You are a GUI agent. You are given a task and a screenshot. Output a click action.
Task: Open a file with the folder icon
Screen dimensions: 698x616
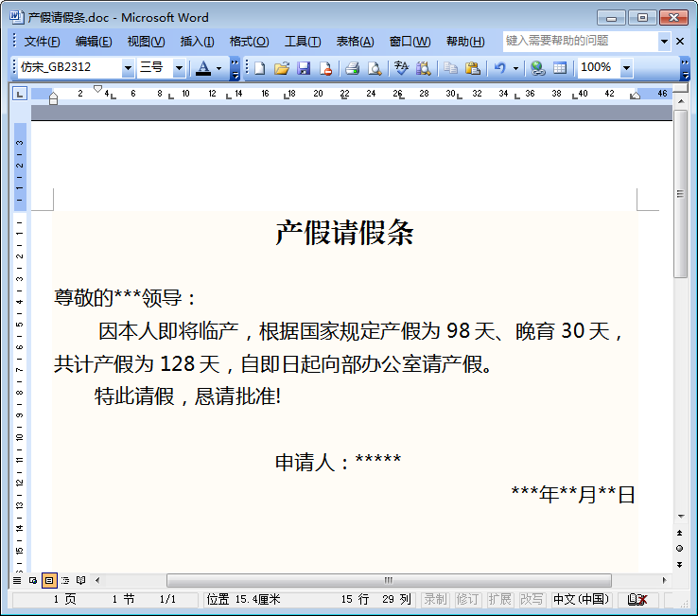[x=281, y=68]
